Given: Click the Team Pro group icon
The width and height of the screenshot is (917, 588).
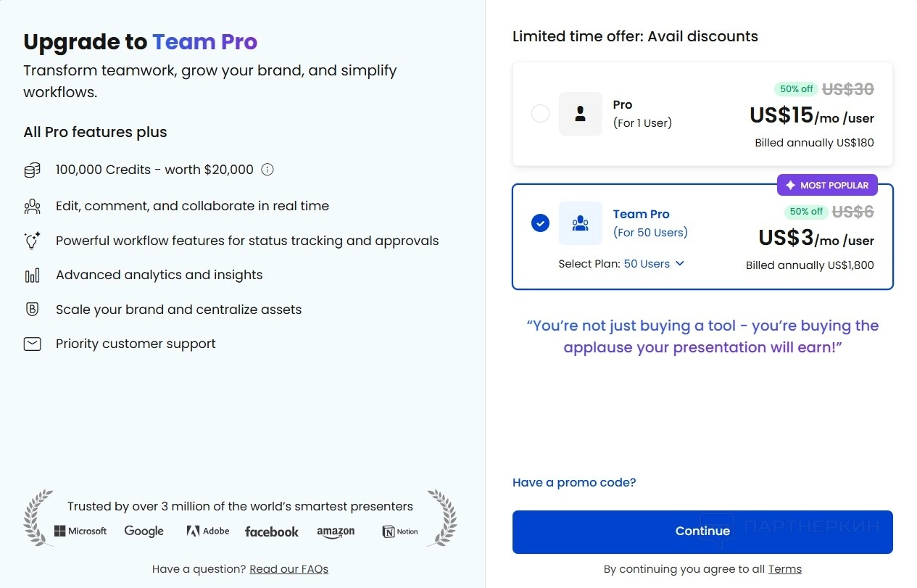Looking at the screenshot, I should tap(580, 223).
